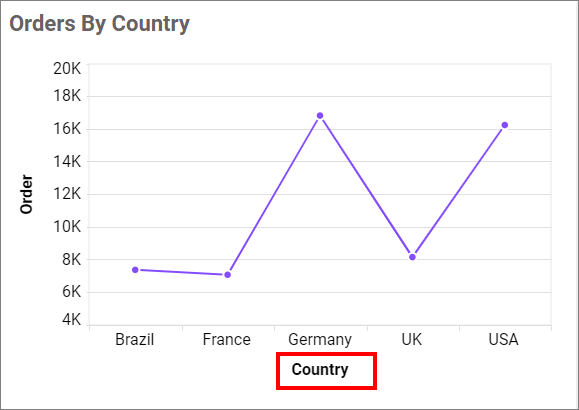
Task: Click the 8K axis label
Action: tap(71, 259)
